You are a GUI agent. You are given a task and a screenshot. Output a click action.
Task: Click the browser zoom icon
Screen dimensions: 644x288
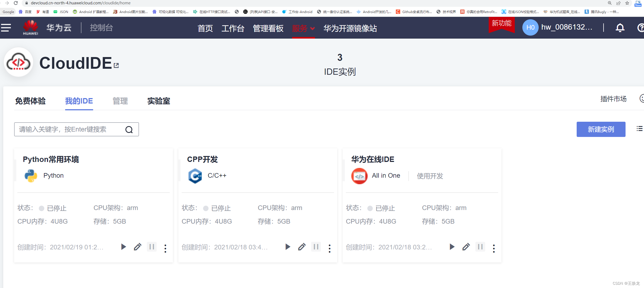(x=610, y=3)
